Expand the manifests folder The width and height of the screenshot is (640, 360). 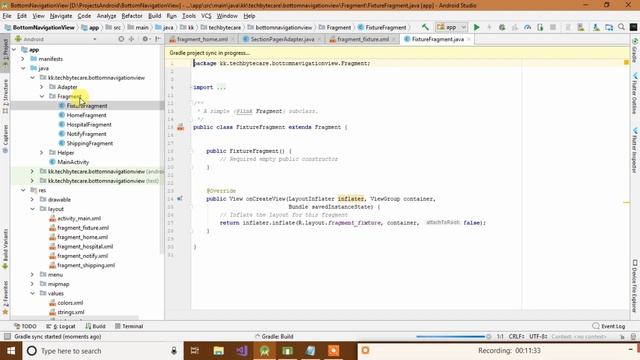click(23, 59)
